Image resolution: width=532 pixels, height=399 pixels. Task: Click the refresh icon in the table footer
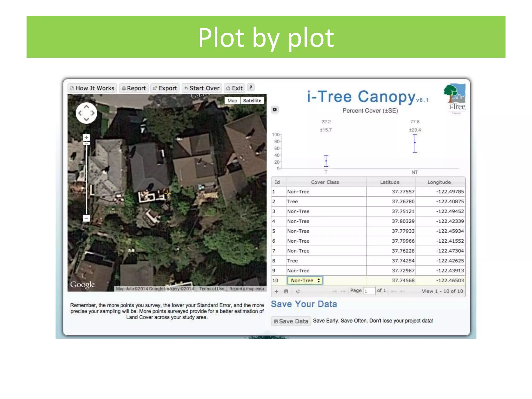coord(298,291)
